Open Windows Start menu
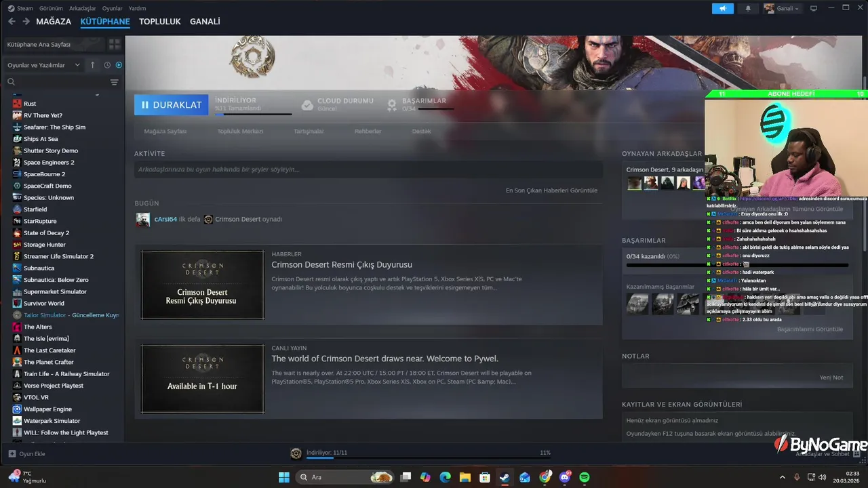This screenshot has width=868, height=488. (x=284, y=477)
